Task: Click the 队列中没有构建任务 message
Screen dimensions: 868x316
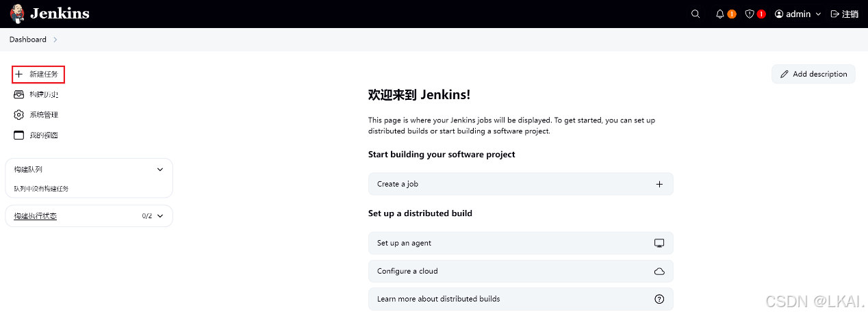Action: [x=41, y=188]
